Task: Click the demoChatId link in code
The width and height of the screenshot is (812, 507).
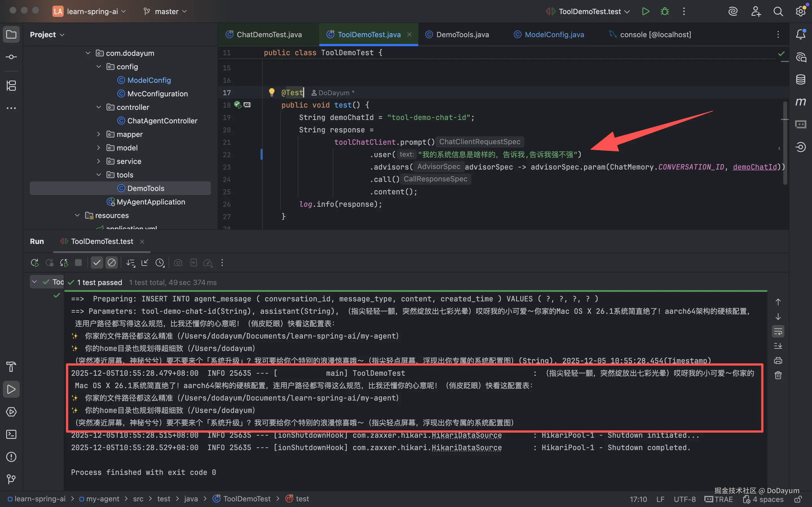Action: (754, 167)
